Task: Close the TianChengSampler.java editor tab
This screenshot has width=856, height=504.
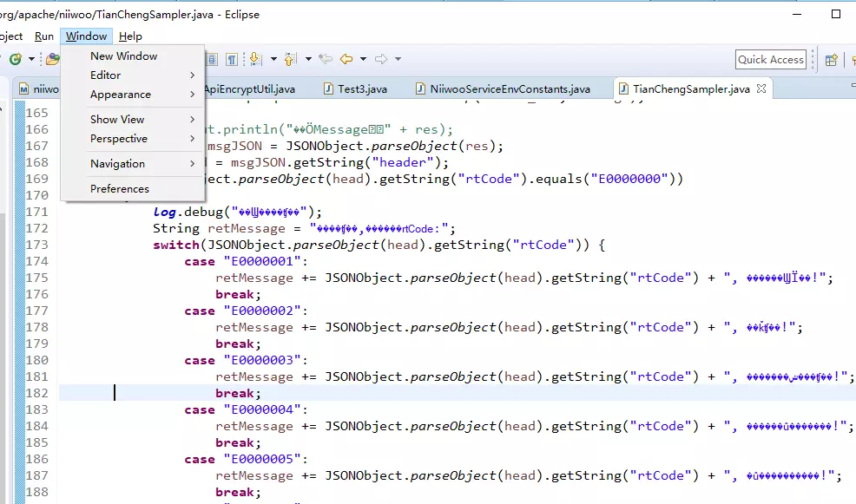Action: point(761,89)
